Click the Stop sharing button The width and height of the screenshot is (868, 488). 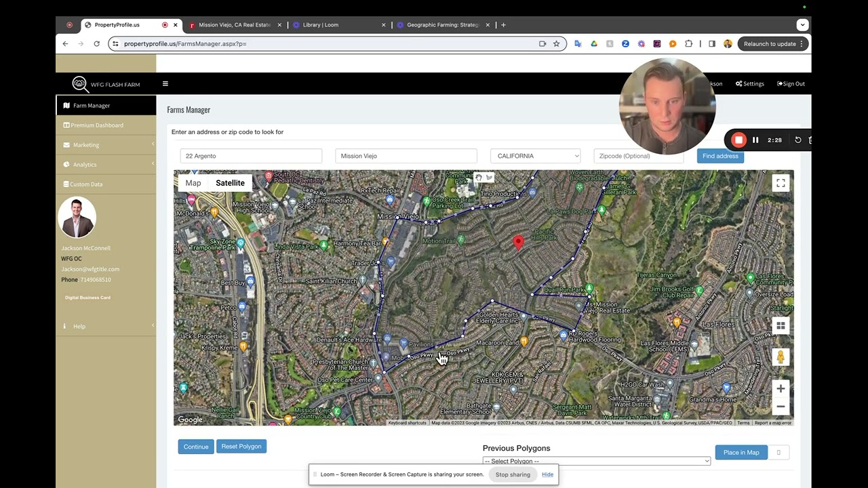point(513,474)
